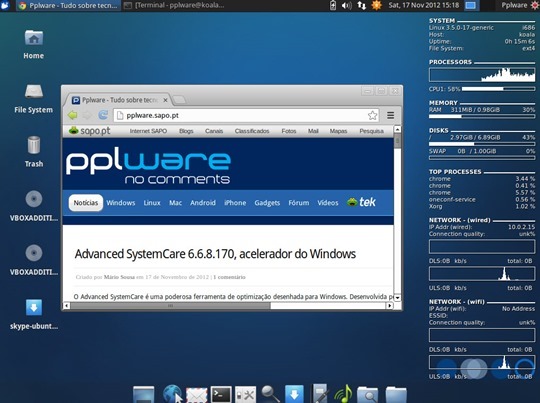
Task: Select the Notícias site tab
Action: [86, 203]
